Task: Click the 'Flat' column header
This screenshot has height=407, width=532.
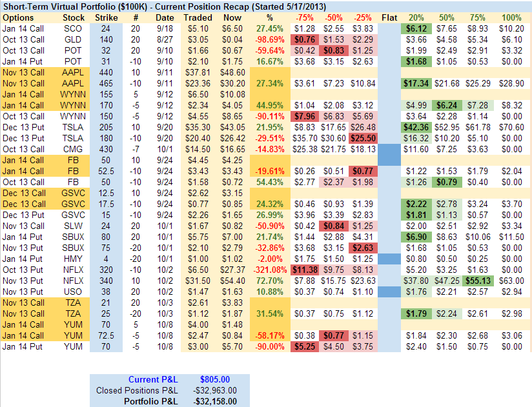Action: 389,17
